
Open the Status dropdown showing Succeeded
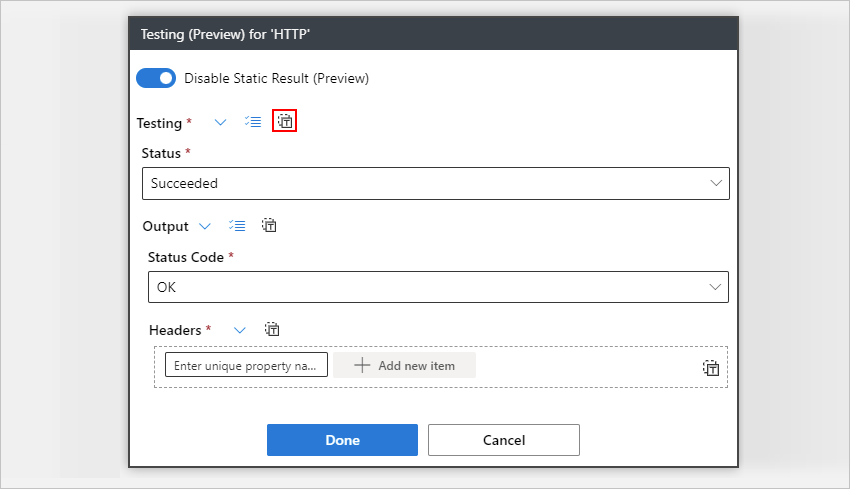point(435,183)
